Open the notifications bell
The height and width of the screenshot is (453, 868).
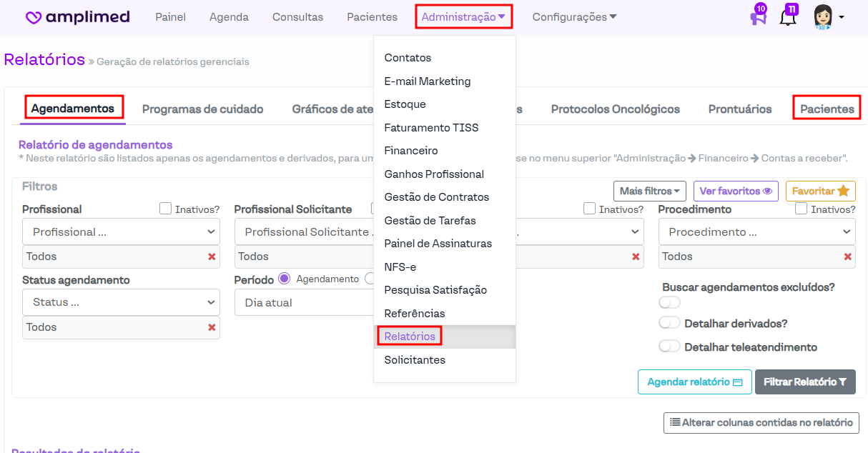pos(787,17)
